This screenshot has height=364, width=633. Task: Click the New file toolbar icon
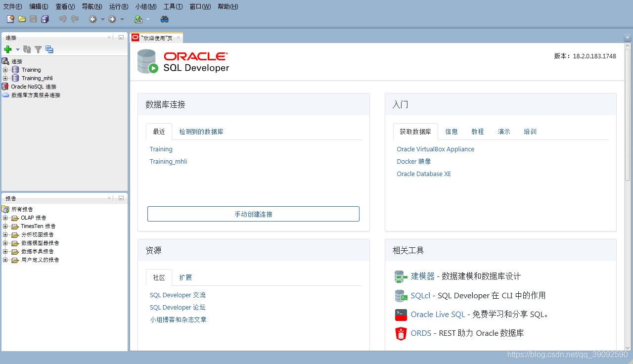tap(9, 18)
